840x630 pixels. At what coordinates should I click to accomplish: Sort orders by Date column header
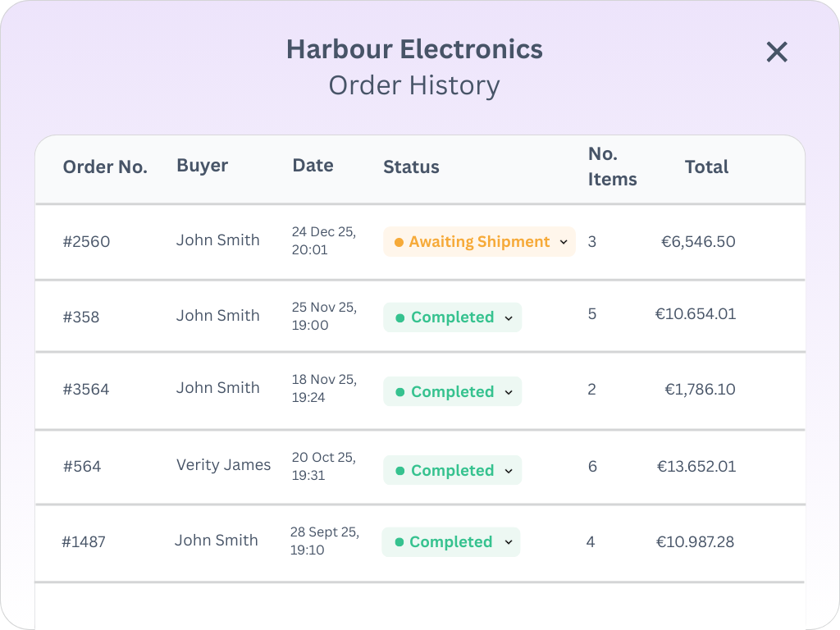click(313, 166)
